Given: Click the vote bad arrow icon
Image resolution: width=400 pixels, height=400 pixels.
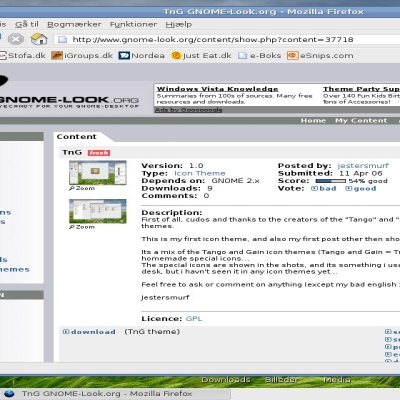Looking at the screenshot, I should [314, 189].
